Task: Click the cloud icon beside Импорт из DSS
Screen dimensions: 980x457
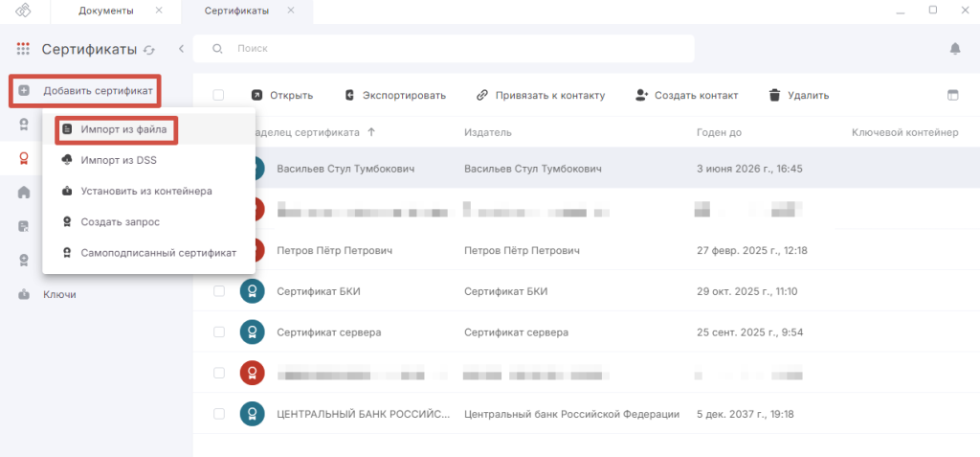Action: click(67, 160)
